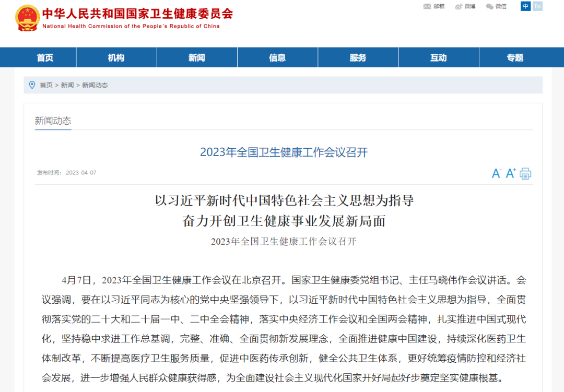Open the 首页 navigation tab
This screenshot has height=392, width=564.
pos(44,58)
